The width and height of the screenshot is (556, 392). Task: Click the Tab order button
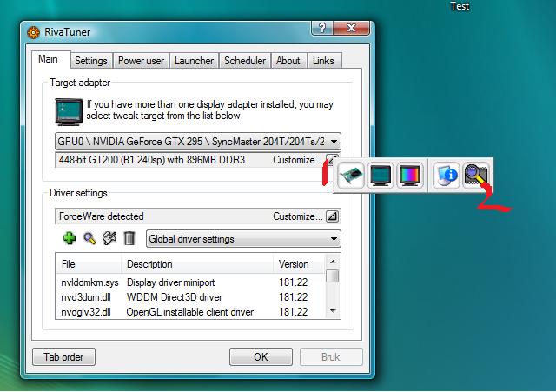pyautogui.click(x=63, y=356)
